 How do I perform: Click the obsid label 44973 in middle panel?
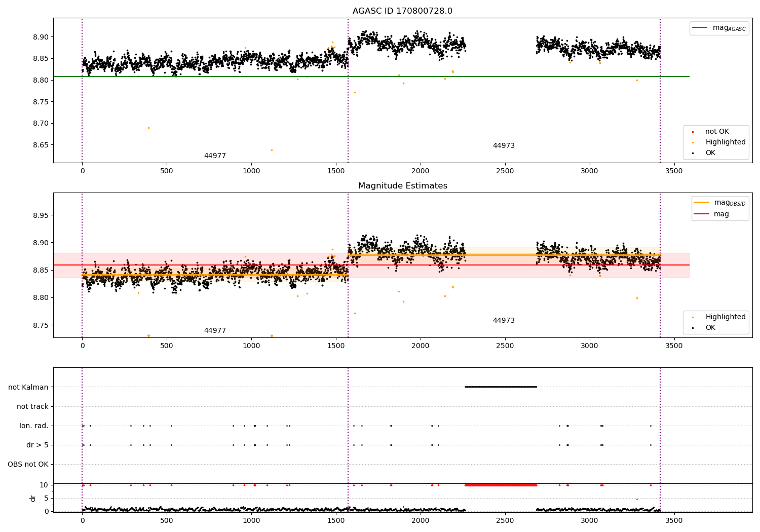504,321
